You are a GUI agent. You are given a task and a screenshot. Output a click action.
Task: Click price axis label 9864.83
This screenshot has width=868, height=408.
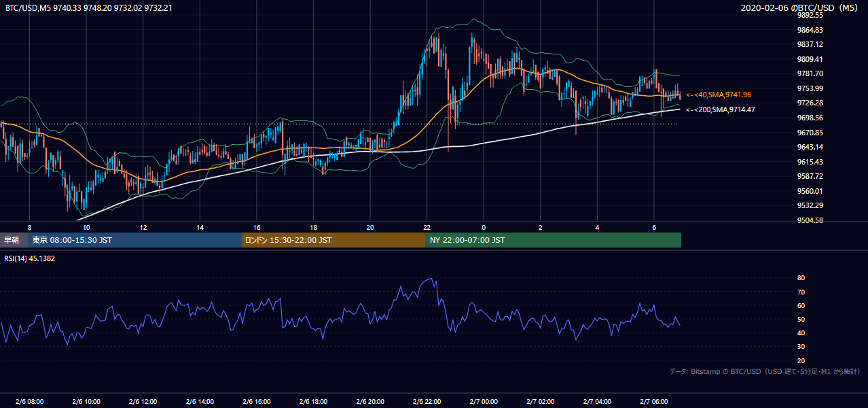[810, 30]
